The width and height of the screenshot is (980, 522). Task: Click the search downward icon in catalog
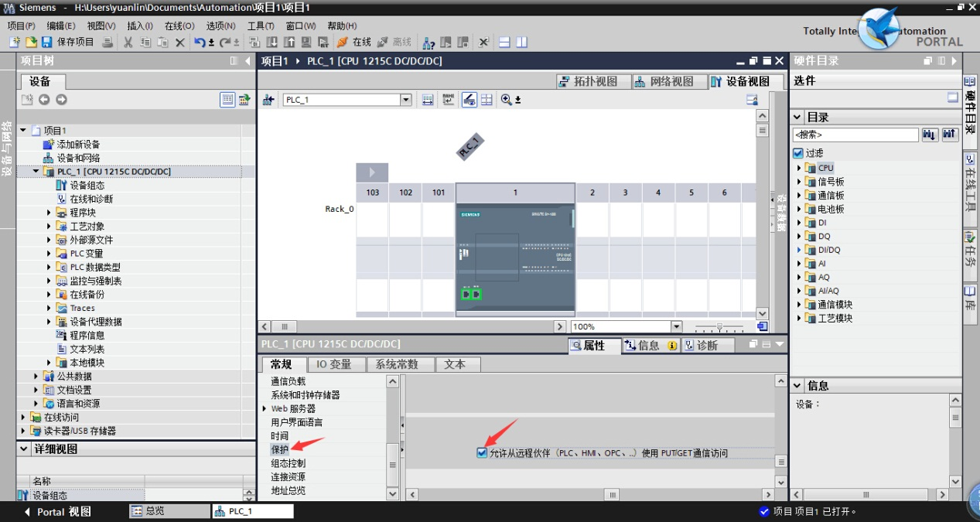click(930, 135)
